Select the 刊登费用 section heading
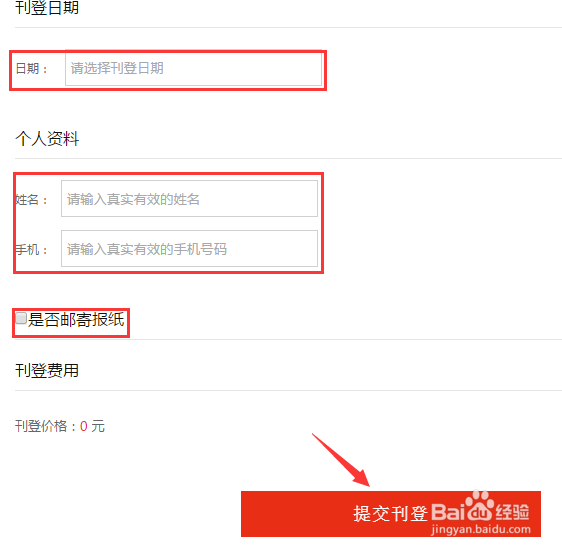562x550 pixels. click(x=47, y=370)
